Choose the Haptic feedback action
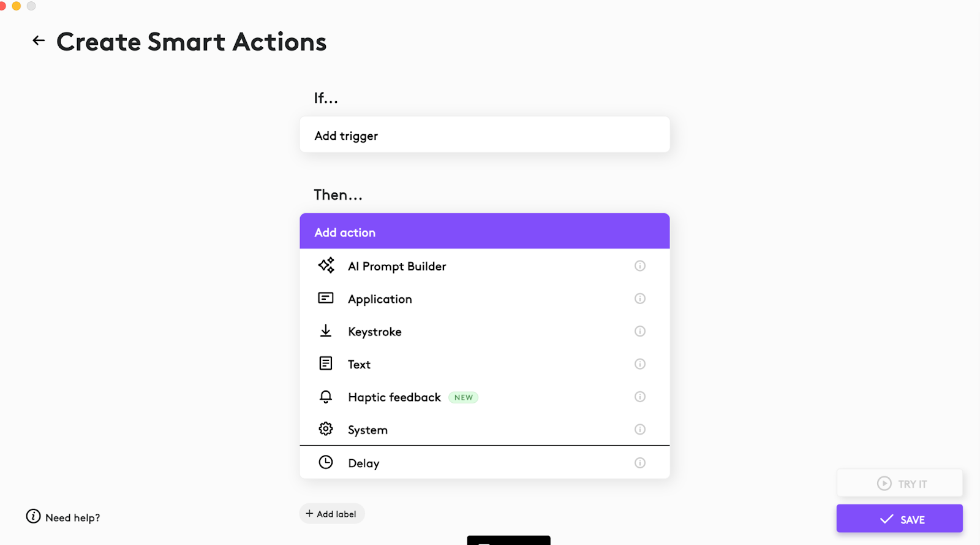 [x=484, y=397]
